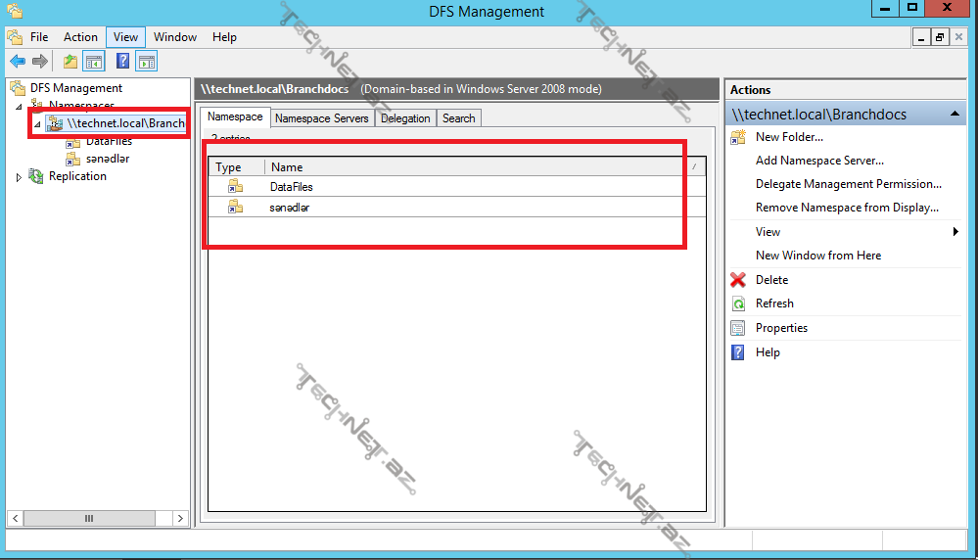Viewport: 978px width, 560px height.
Task: Toggle the Show/Hide Console Tree icon
Action: [94, 62]
